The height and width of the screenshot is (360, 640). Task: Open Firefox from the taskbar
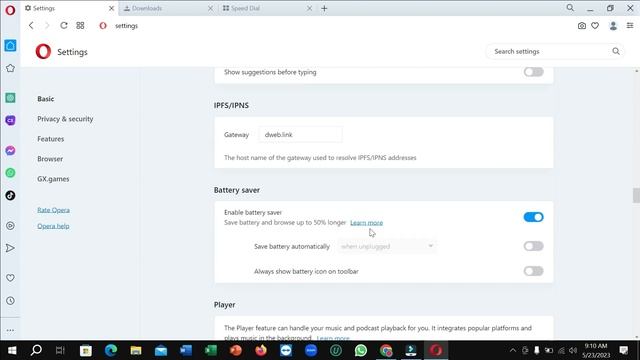click(x=261, y=350)
